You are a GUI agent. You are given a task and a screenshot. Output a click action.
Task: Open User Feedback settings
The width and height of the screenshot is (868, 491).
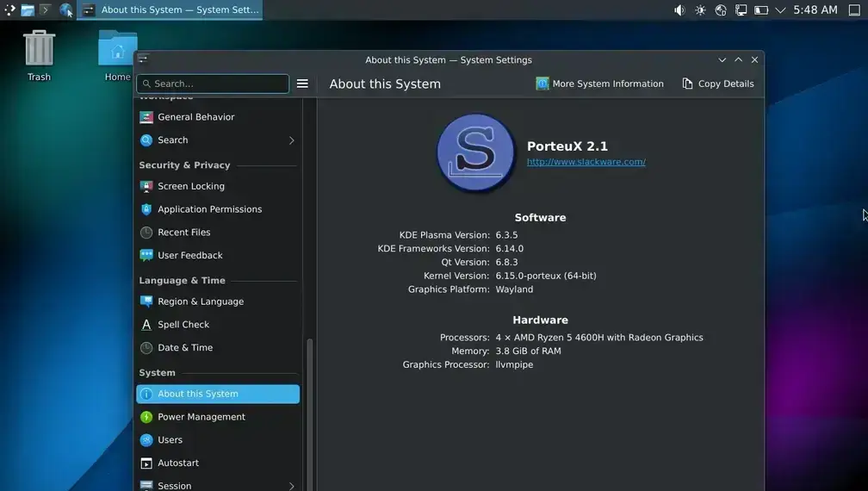point(218,255)
